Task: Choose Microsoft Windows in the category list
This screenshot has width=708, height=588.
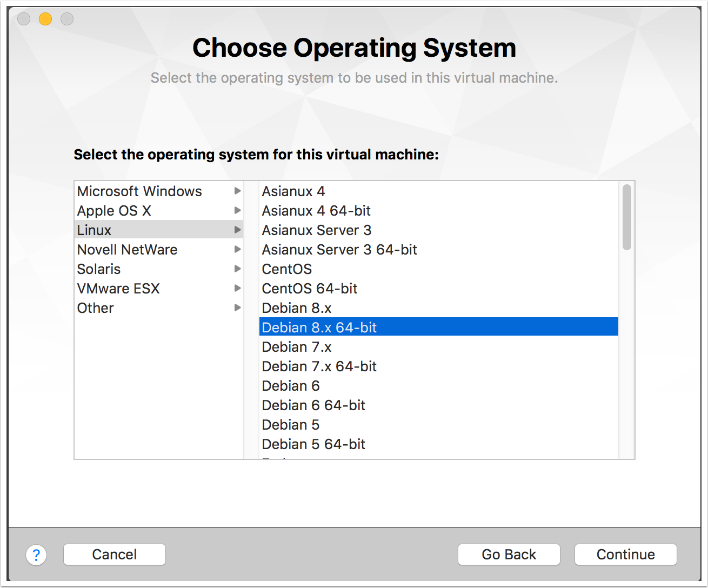Action: pos(139,191)
